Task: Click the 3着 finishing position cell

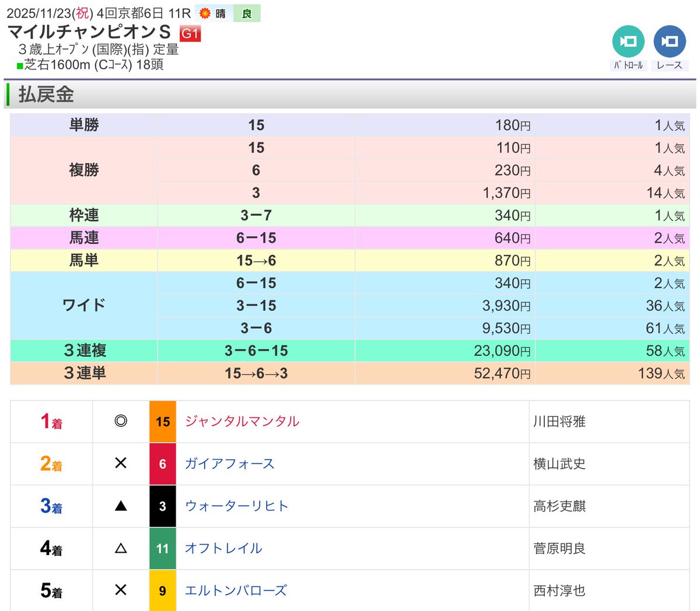Action: coord(51,506)
